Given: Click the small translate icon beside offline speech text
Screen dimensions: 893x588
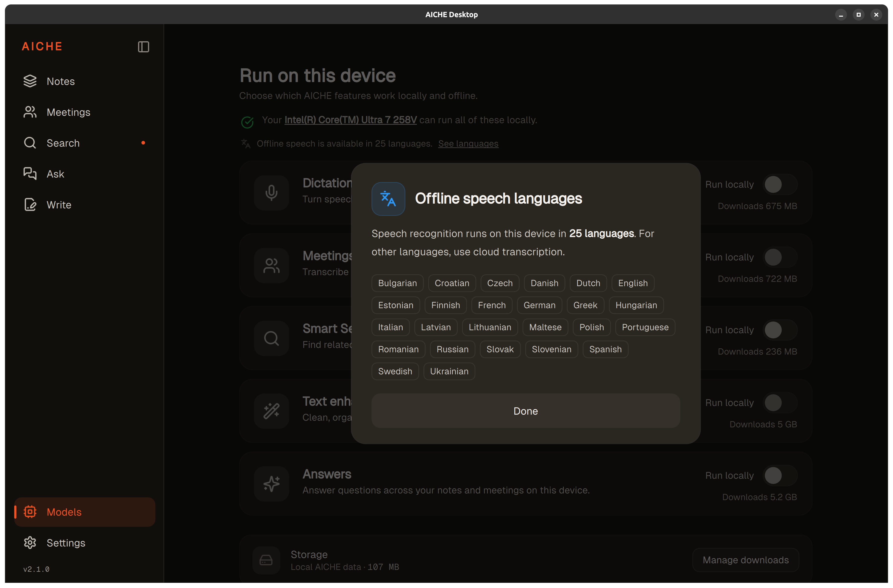Looking at the screenshot, I should click(245, 144).
